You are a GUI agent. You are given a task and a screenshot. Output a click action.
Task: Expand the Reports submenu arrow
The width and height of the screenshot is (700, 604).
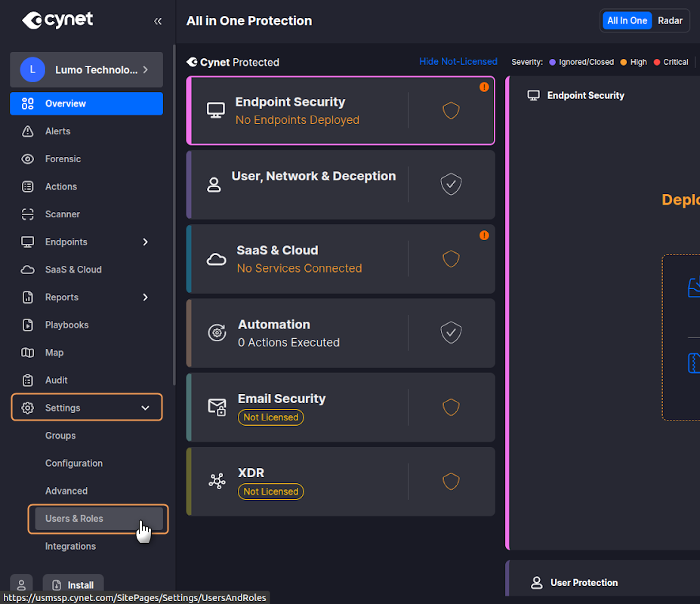click(x=146, y=297)
